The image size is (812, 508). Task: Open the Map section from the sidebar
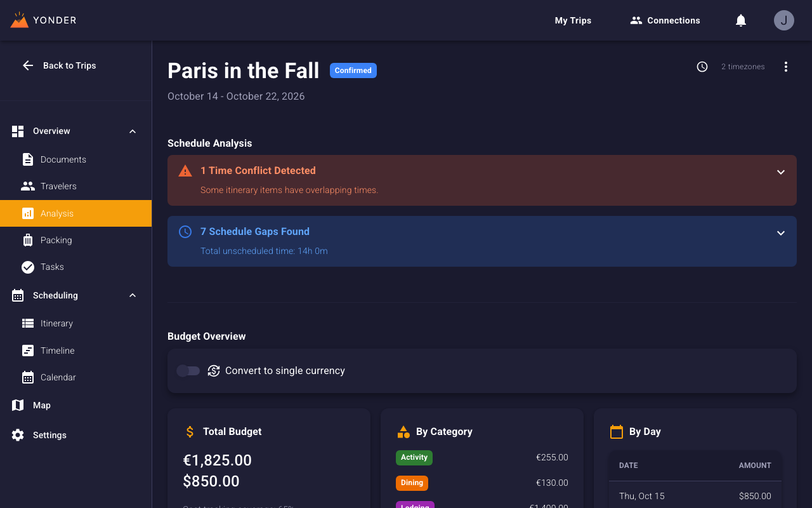[x=42, y=405]
